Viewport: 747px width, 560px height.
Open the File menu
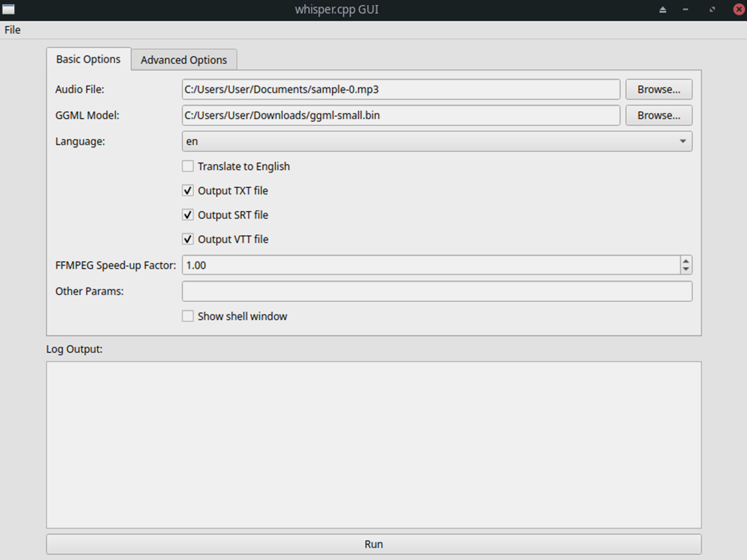click(13, 30)
